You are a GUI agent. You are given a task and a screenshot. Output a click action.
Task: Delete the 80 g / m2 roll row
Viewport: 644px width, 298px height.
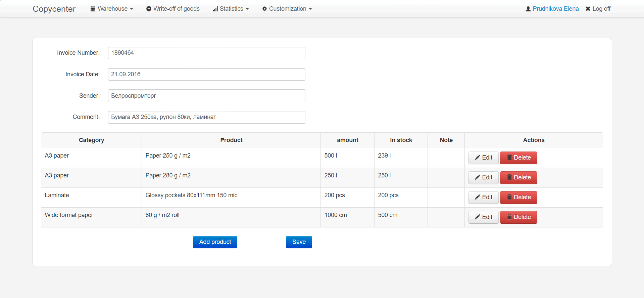pyautogui.click(x=518, y=217)
